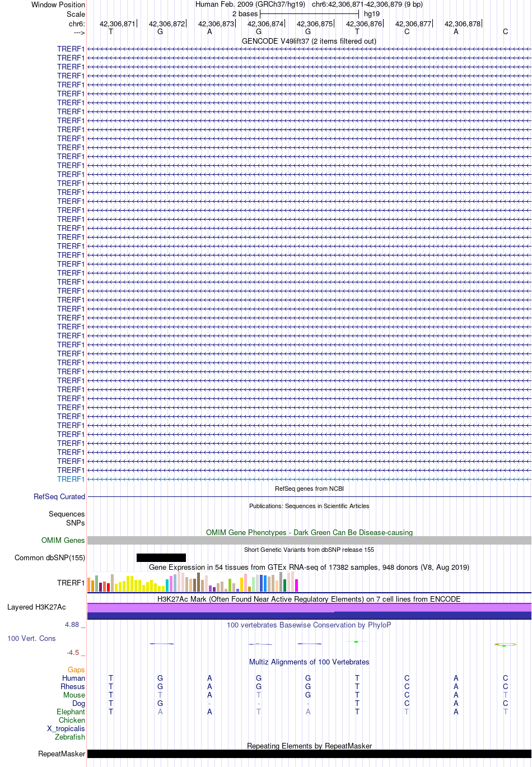
Task: Click the '--->' sequence direction label
Action: (x=79, y=32)
